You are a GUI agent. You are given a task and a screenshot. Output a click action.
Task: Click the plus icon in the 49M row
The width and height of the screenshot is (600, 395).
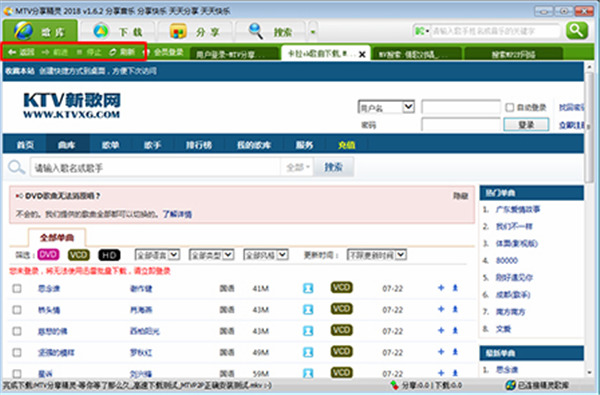click(441, 351)
